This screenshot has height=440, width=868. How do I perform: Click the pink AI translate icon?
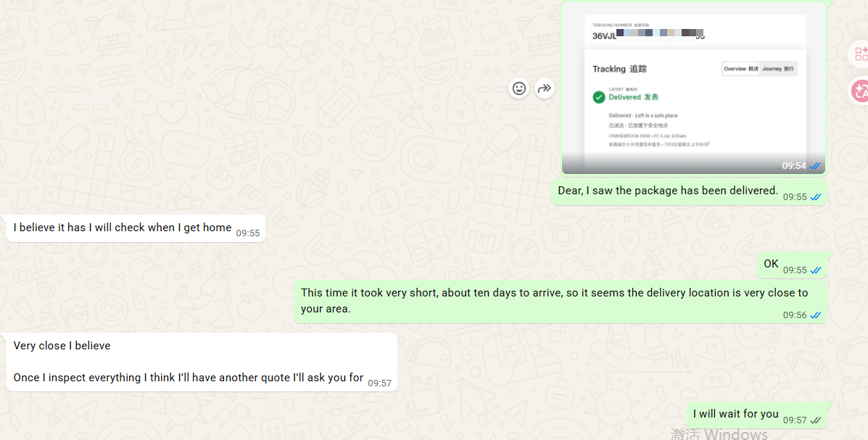[860, 91]
